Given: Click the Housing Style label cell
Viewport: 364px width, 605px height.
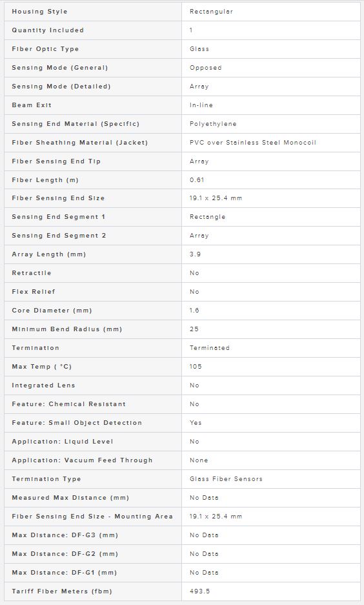Looking at the screenshot, I should pyautogui.click(x=92, y=12).
